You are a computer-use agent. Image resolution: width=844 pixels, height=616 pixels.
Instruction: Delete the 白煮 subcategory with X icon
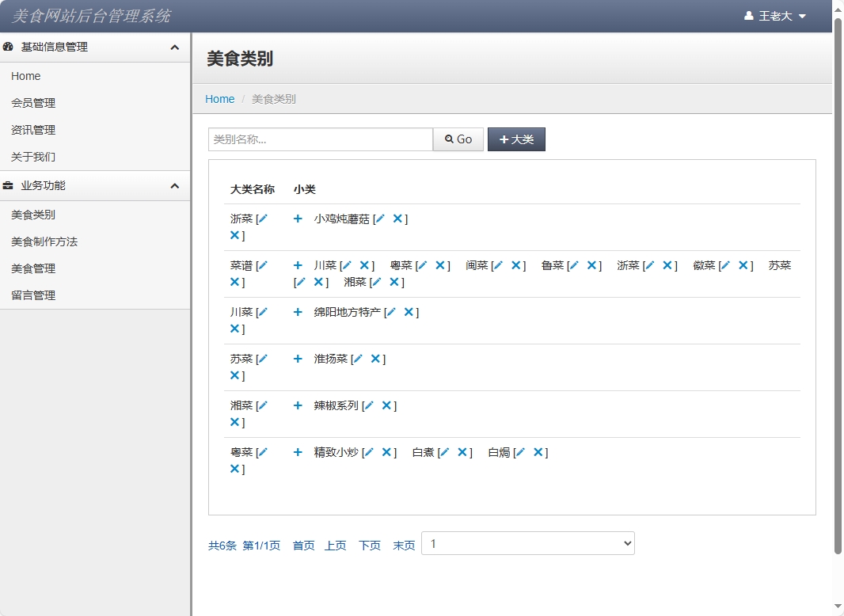point(462,452)
